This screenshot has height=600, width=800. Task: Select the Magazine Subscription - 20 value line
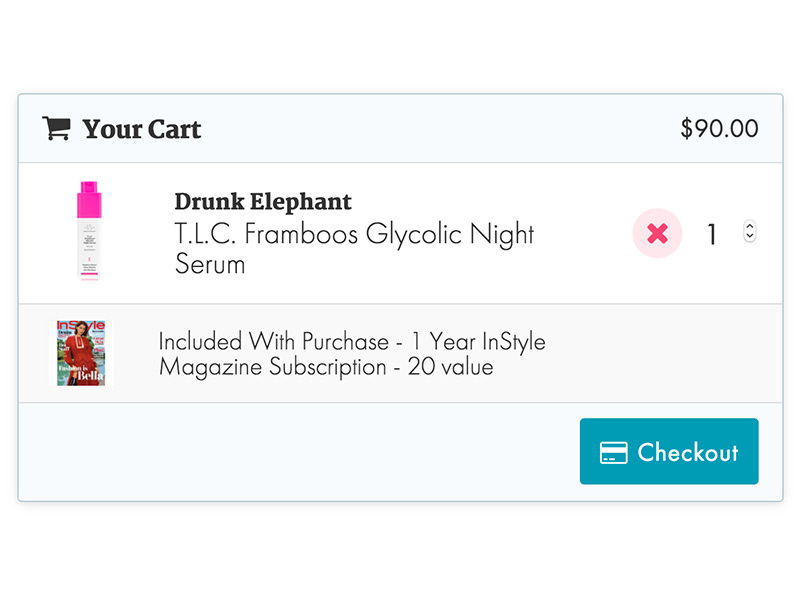[325, 367]
